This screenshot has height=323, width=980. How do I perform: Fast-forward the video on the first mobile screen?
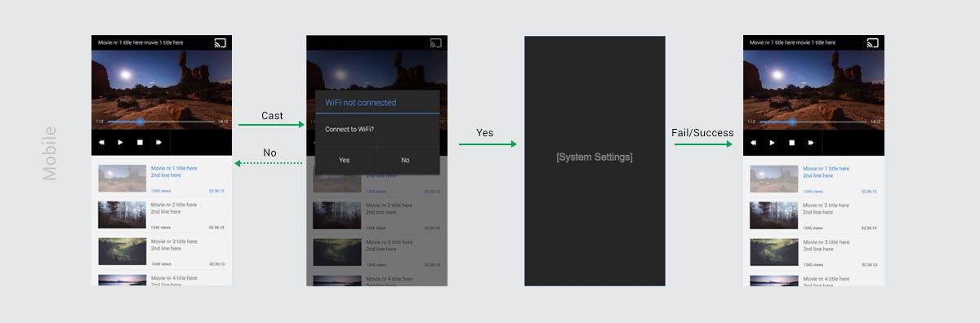click(158, 142)
